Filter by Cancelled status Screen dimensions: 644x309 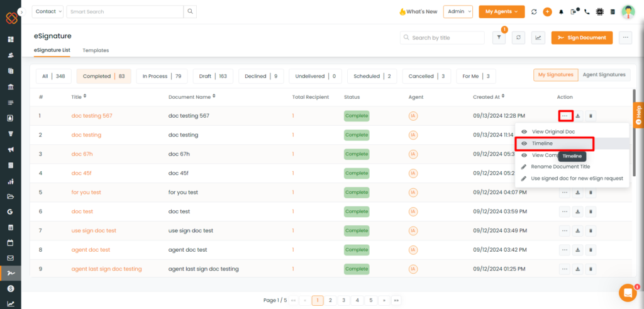click(426, 76)
